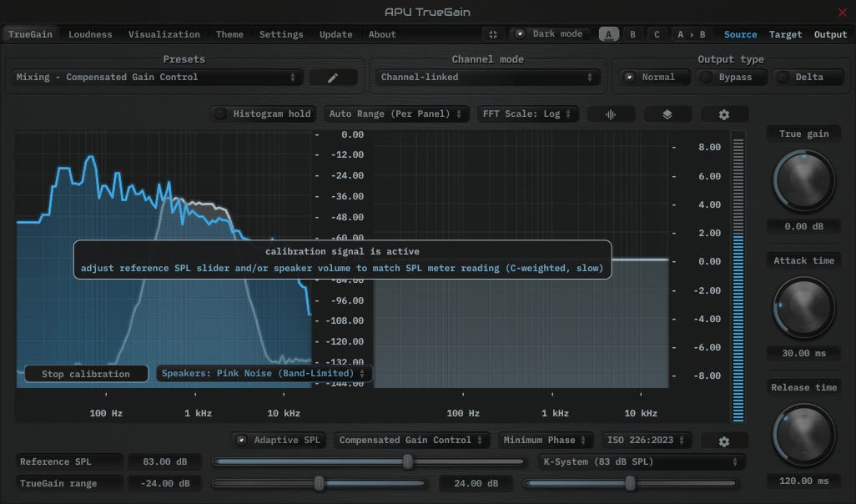The width and height of the screenshot is (856, 504).
Task: Open FFT Scale: Log dropdown
Action: point(527,113)
